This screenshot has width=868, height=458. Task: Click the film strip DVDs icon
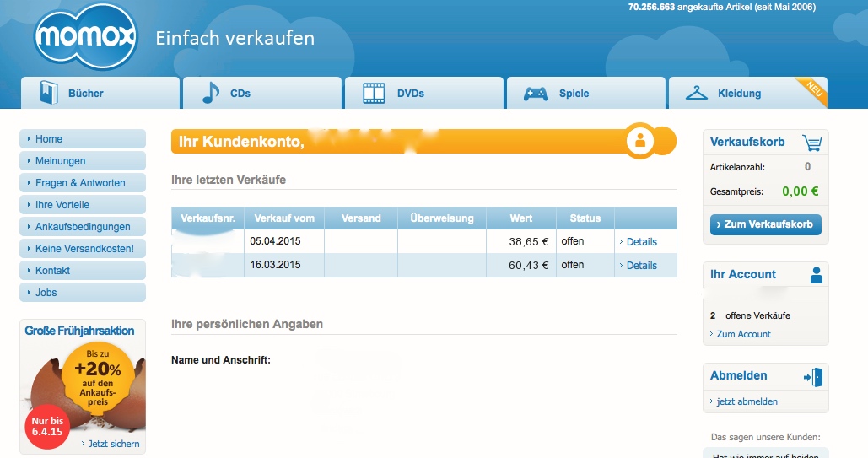(375, 93)
